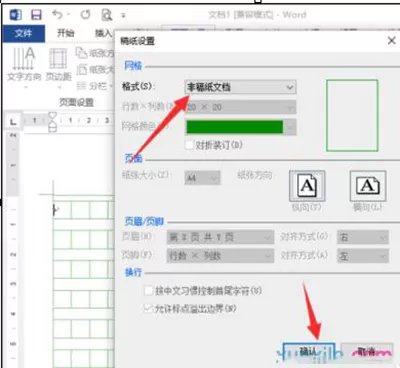Click the Word application icon in title bar
Image resolution: width=400 pixels, height=368 pixels.
[x=15, y=15]
